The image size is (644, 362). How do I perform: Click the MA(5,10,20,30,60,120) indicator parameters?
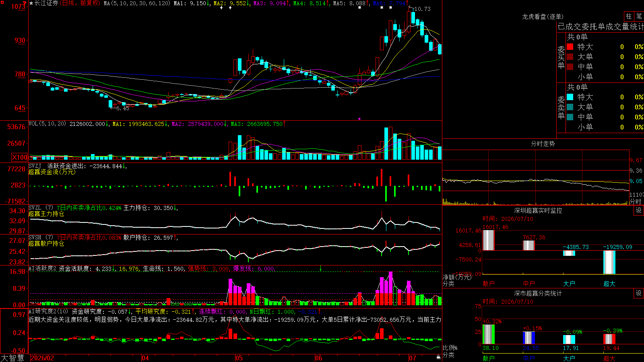tap(137, 3)
